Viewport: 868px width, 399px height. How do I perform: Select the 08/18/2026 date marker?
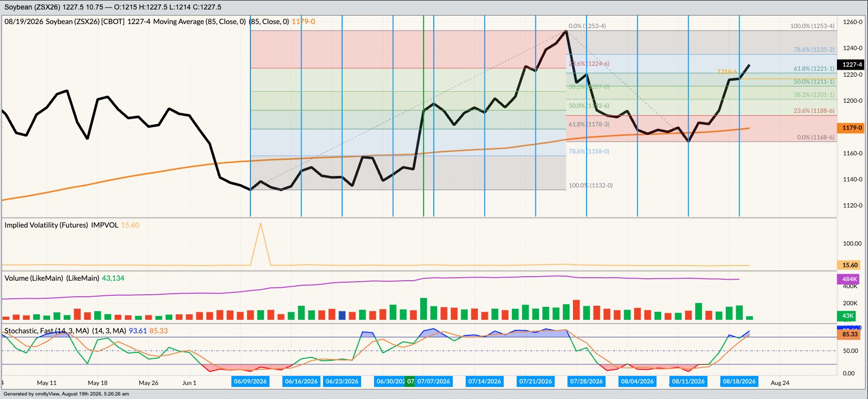click(739, 381)
